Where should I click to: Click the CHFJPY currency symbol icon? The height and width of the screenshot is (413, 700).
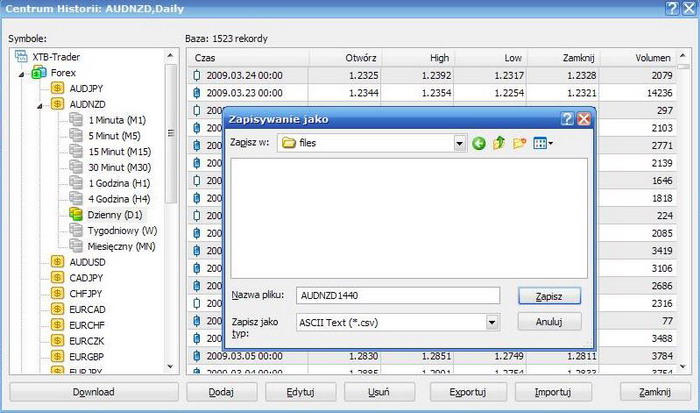pyautogui.click(x=57, y=293)
